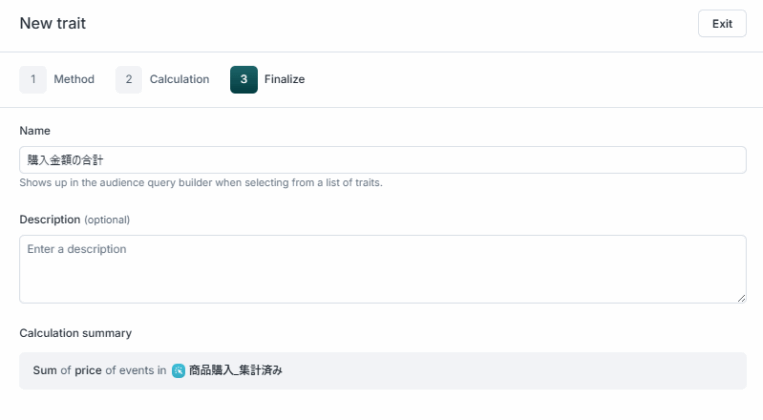763x420 pixels.
Task: Click the 商品購入_集計済み model name
Action: tap(236, 370)
